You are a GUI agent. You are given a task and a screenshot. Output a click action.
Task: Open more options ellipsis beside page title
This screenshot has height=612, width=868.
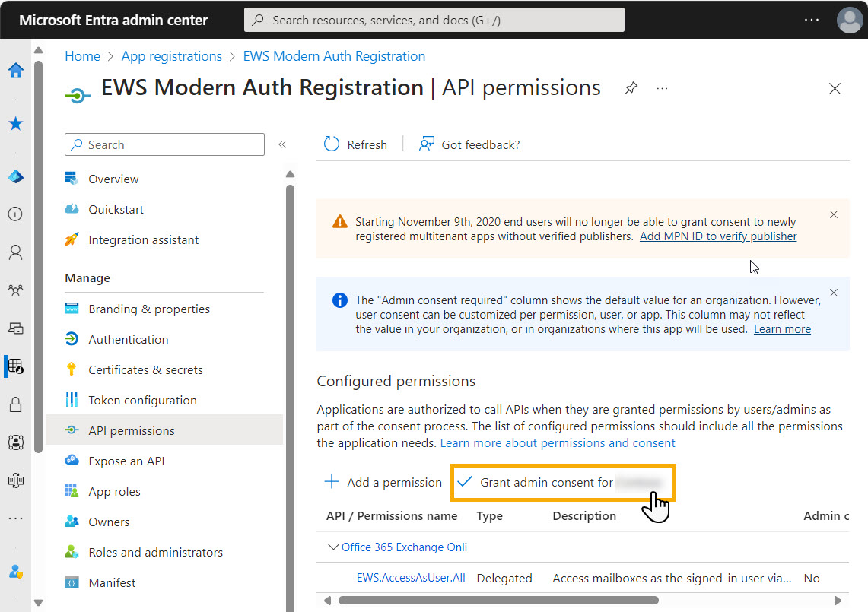(662, 88)
